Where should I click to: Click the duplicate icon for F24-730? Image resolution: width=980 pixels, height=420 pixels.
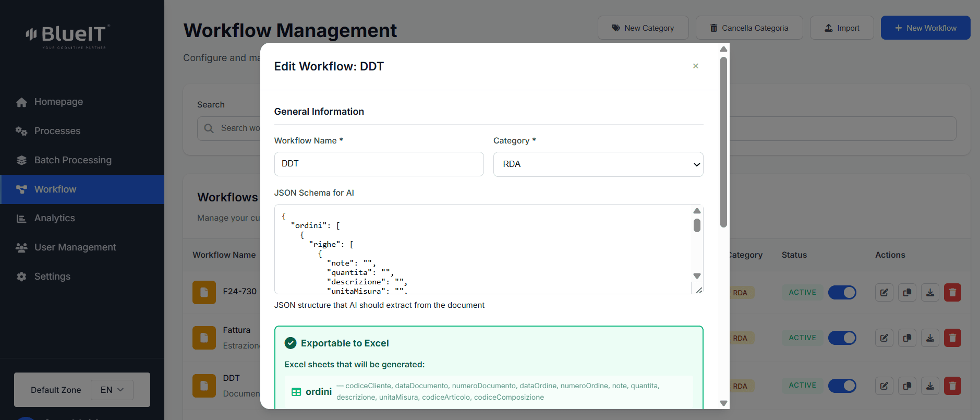tap(907, 293)
